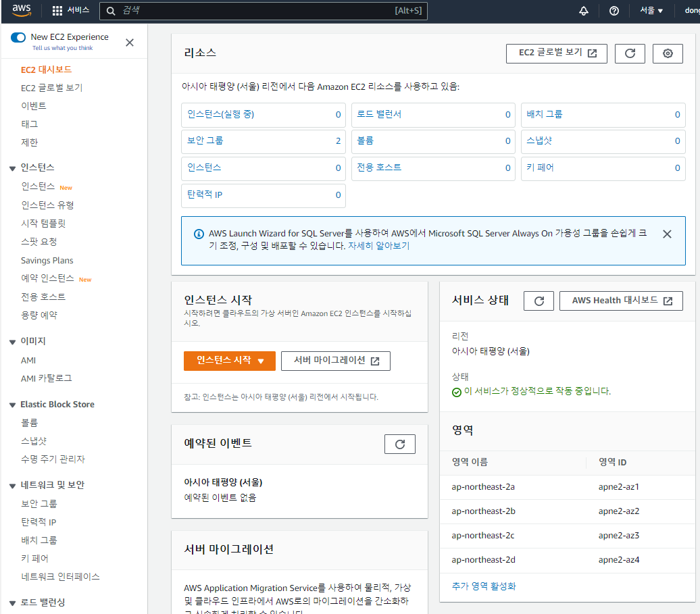Screen dimensions: 700x614
Task: Click Tell us what you think link
Action: point(62,48)
